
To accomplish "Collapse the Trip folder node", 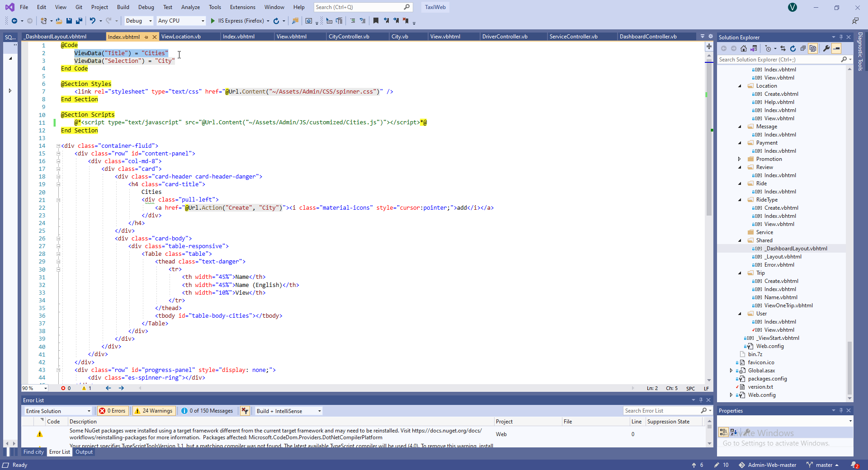I will pyautogui.click(x=740, y=273).
